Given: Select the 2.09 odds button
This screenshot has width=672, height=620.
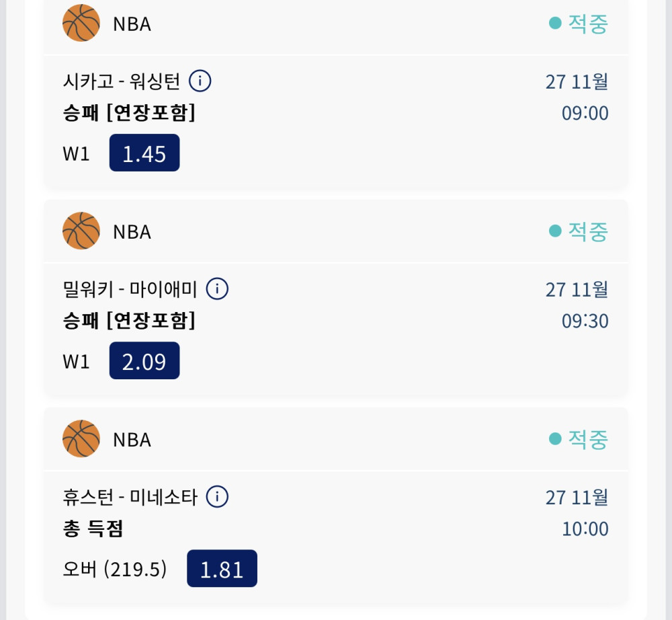Looking at the screenshot, I should tap(144, 361).
